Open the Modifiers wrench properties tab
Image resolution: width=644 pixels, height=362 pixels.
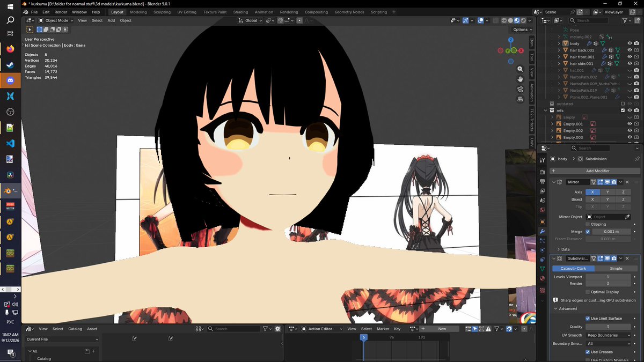click(x=542, y=231)
